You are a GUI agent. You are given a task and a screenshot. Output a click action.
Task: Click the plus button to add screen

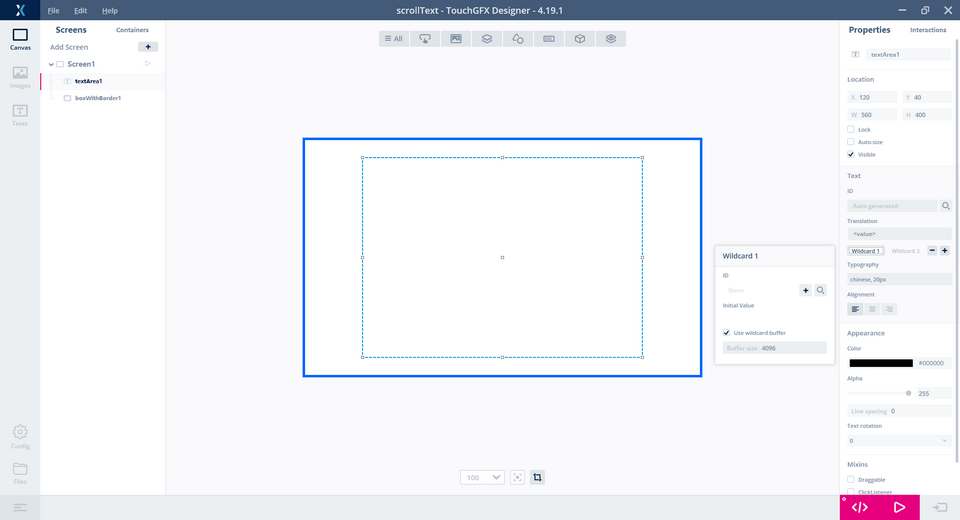click(148, 47)
